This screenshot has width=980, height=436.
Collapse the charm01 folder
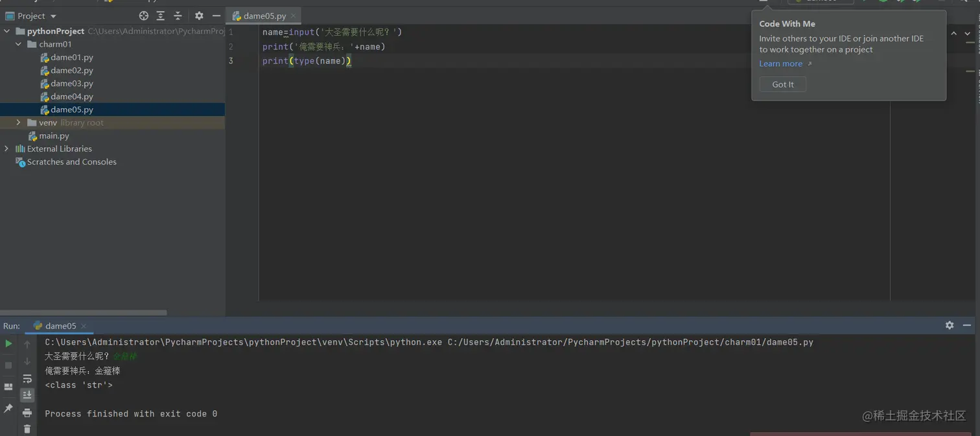(19, 44)
